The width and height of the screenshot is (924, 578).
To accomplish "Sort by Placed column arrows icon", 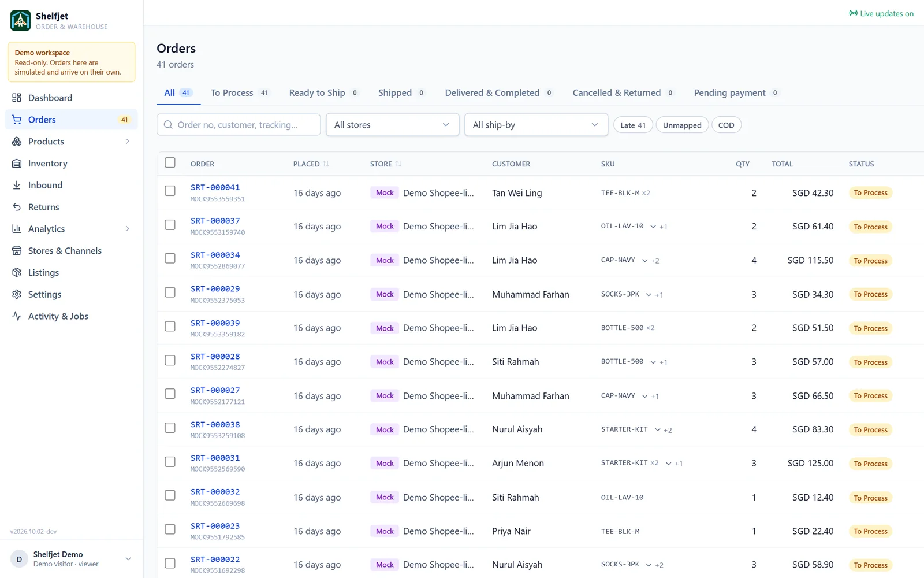I will (x=326, y=164).
